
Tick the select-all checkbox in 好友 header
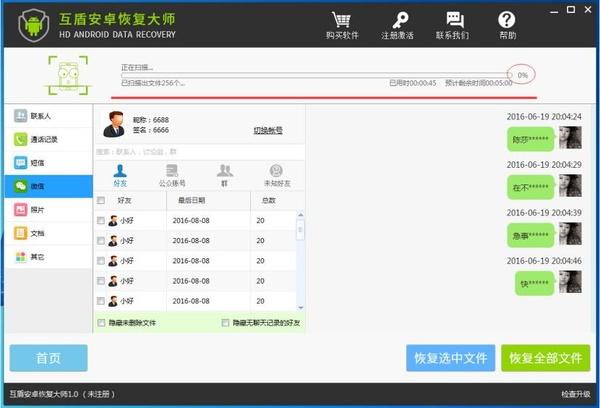click(x=101, y=200)
